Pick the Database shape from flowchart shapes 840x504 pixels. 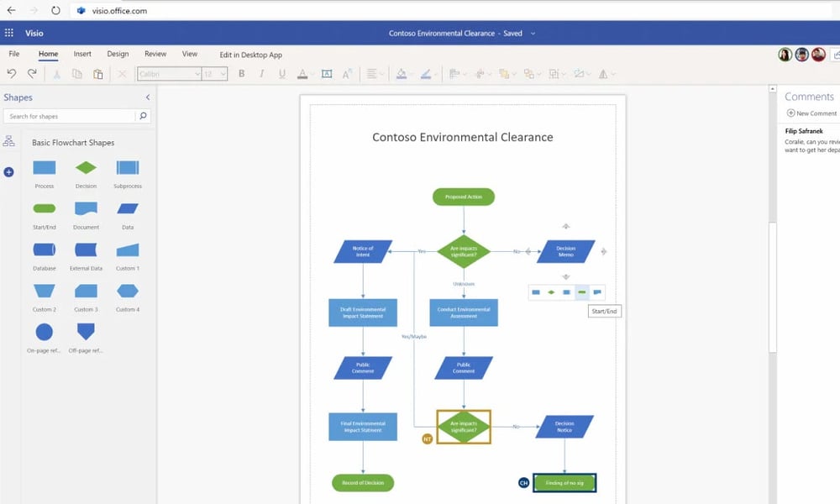click(x=45, y=250)
